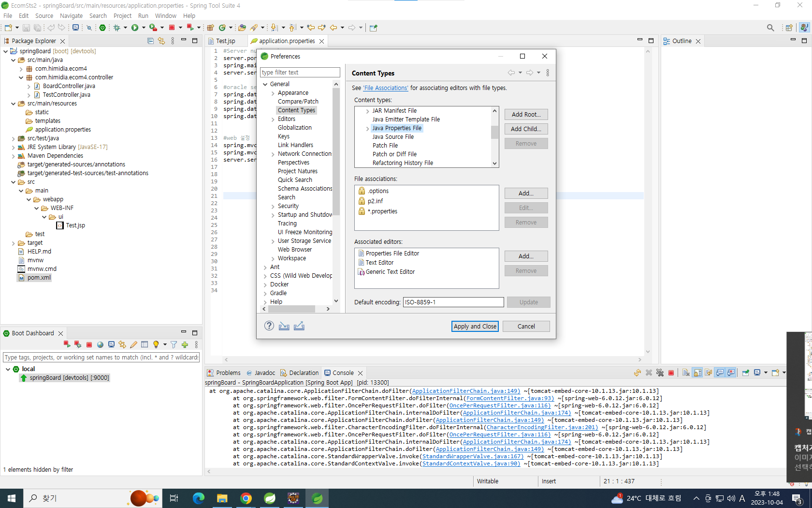
Task: Click the 'type filter text' box
Action: (300, 73)
